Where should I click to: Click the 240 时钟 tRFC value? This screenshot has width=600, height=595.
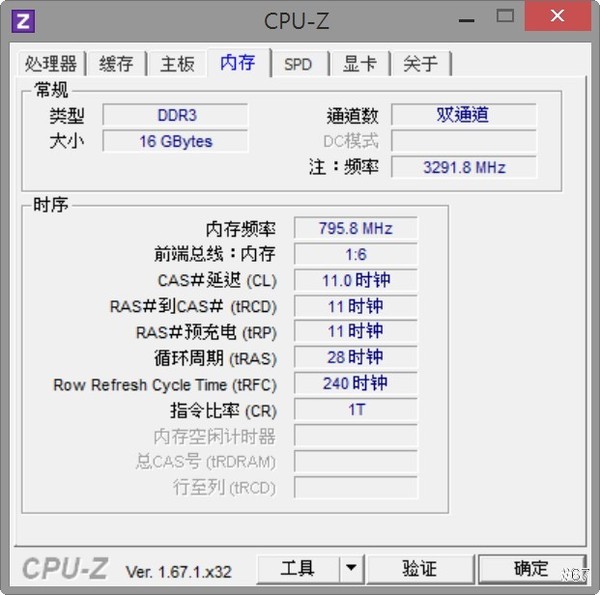[x=356, y=383]
